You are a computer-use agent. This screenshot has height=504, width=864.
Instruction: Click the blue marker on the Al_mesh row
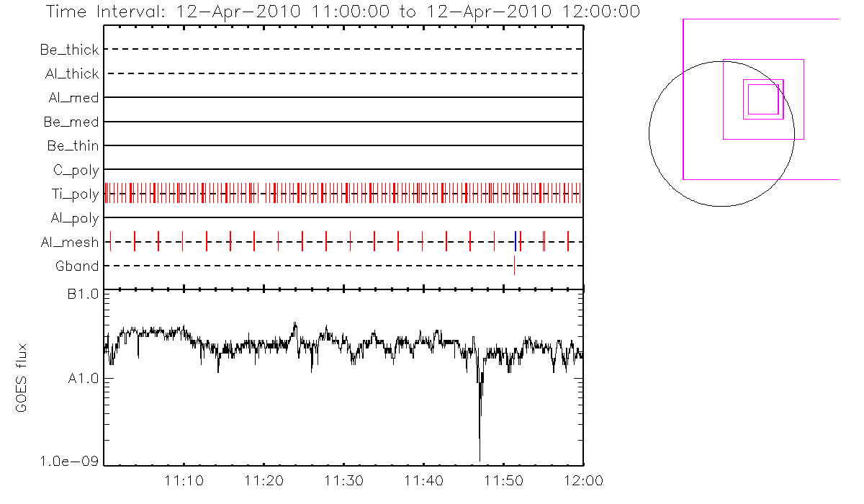(516, 242)
